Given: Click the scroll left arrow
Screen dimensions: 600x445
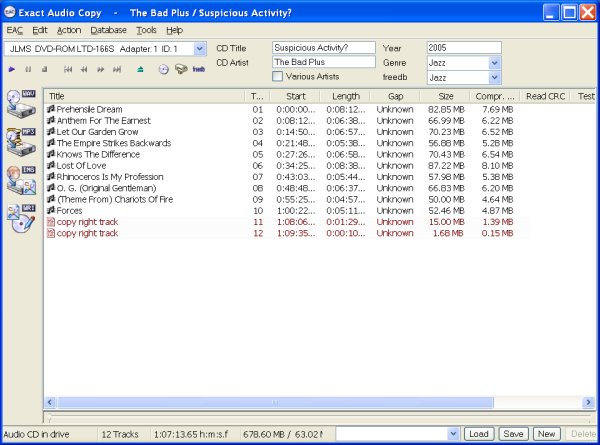Looking at the screenshot, I should pos(50,402).
